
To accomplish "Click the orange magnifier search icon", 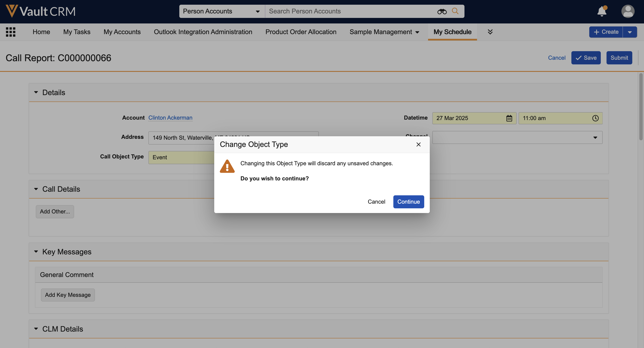I will (x=455, y=11).
